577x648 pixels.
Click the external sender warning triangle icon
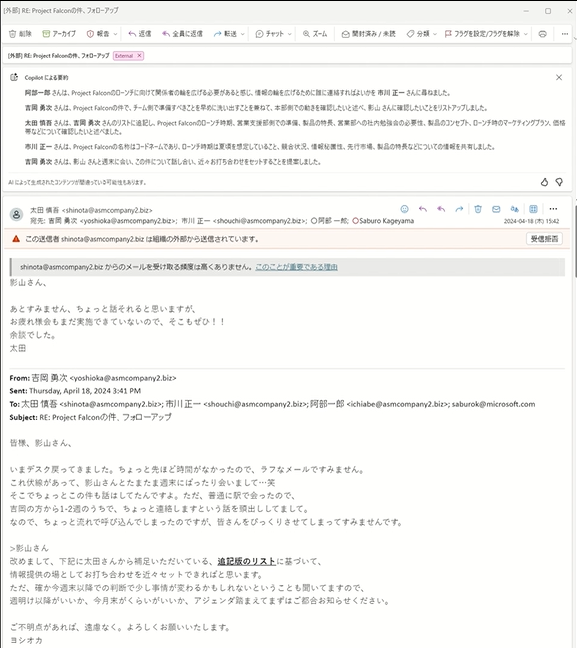coord(16,239)
